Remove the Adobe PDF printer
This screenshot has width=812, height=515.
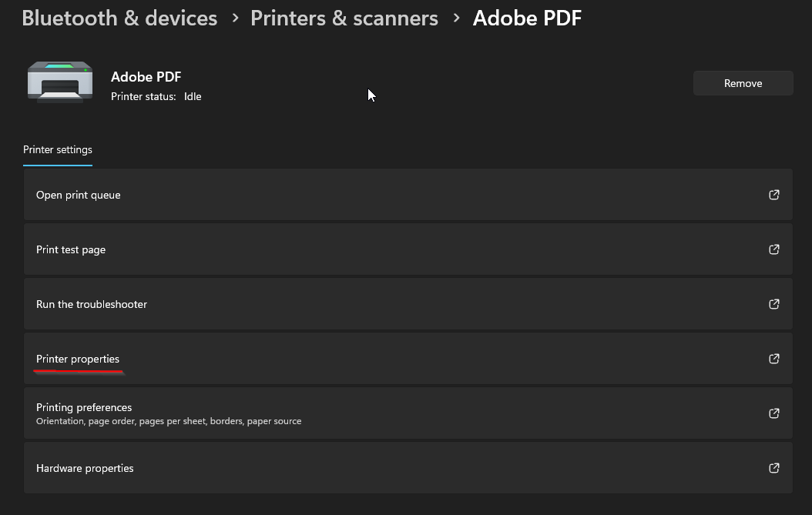(x=743, y=83)
